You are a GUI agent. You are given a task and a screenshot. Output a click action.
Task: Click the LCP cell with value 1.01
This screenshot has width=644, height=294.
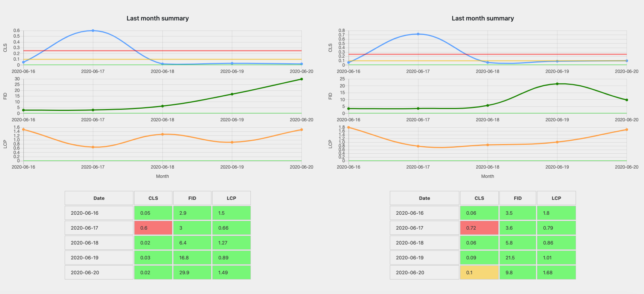556,258
